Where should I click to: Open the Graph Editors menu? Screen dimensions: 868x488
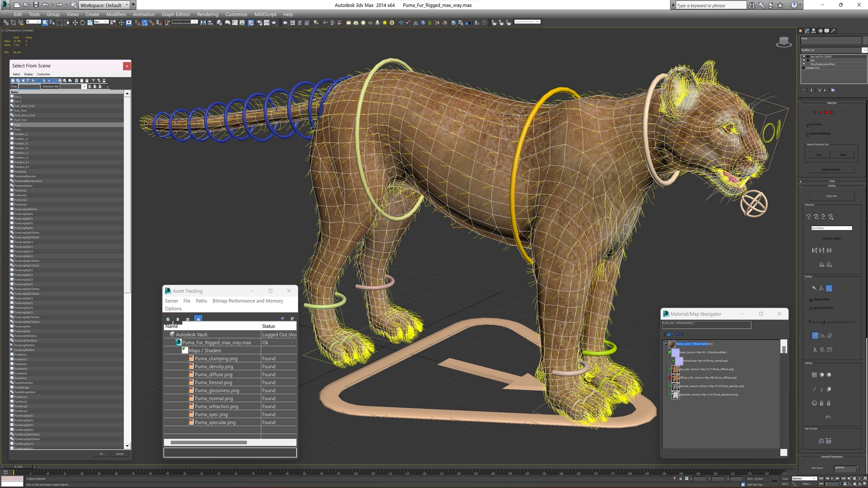pyautogui.click(x=176, y=14)
